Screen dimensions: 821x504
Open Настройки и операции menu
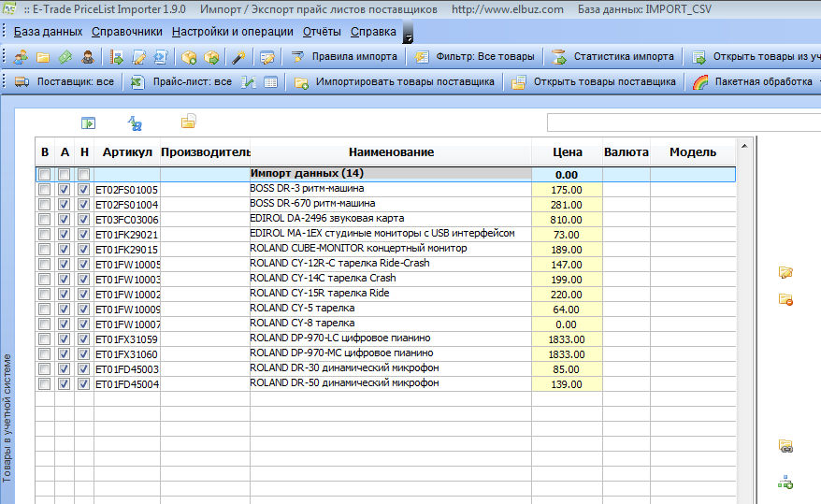click(x=233, y=32)
